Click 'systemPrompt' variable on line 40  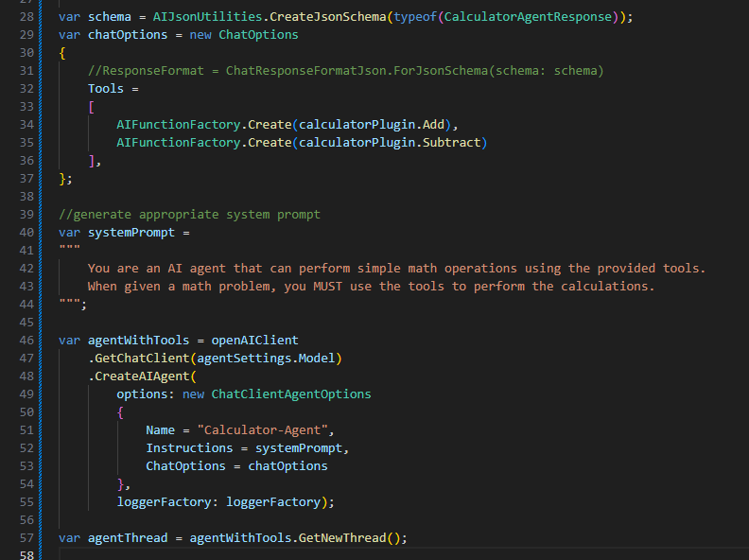(x=131, y=233)
